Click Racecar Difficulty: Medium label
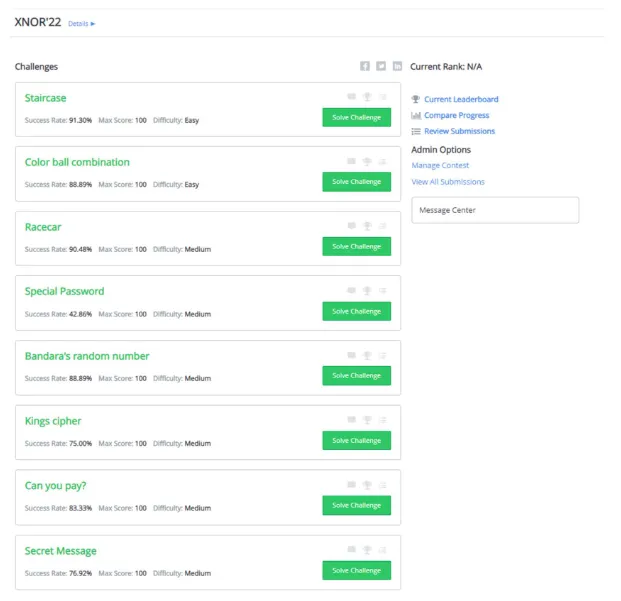The image size is (621, 601). point(182,249)
